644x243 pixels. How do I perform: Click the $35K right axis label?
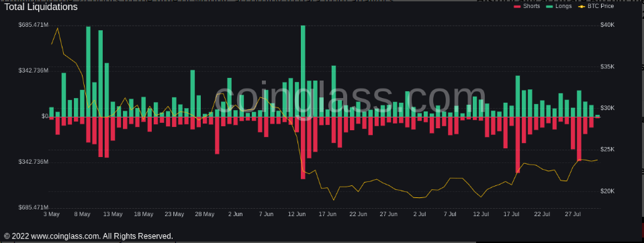(x=608, y=66)
